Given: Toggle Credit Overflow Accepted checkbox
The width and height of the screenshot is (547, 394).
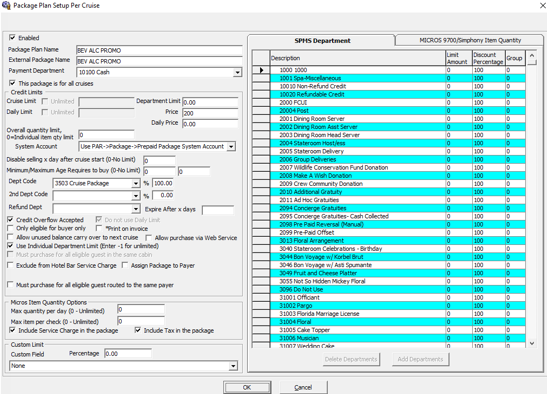Looking at the screenshot, I should [10, 220].
